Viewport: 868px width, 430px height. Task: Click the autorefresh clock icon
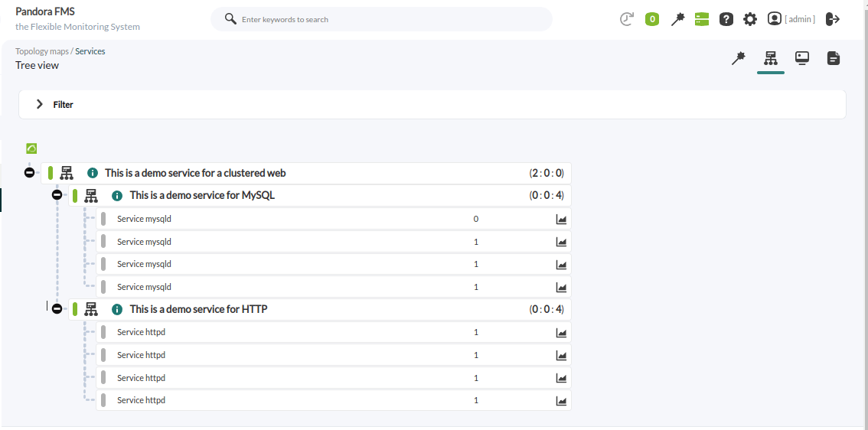627,19
